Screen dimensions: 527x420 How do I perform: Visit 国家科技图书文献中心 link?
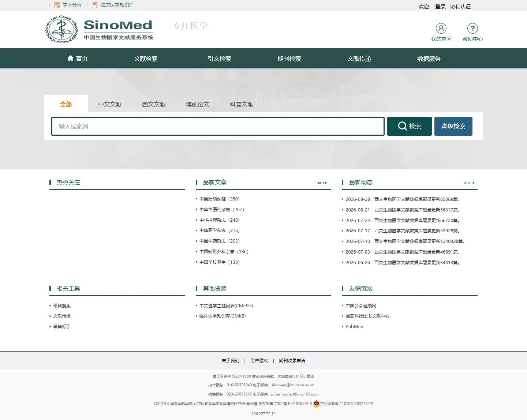point(367,316)
